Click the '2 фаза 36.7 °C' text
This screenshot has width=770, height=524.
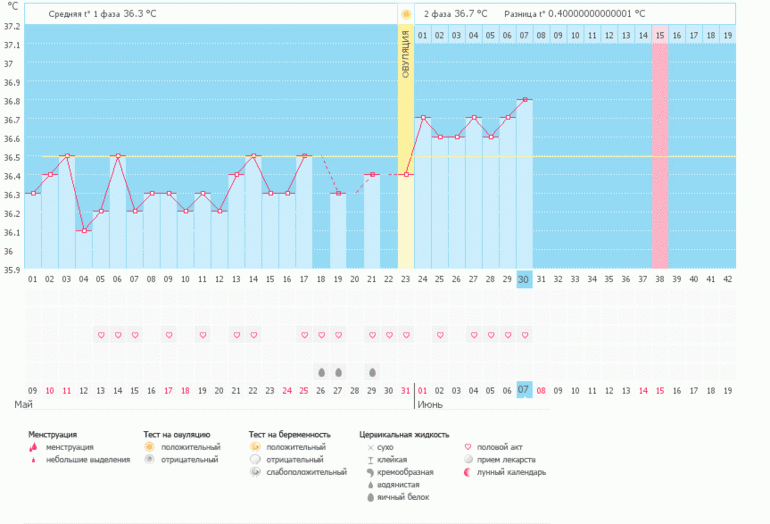[456, 14]
